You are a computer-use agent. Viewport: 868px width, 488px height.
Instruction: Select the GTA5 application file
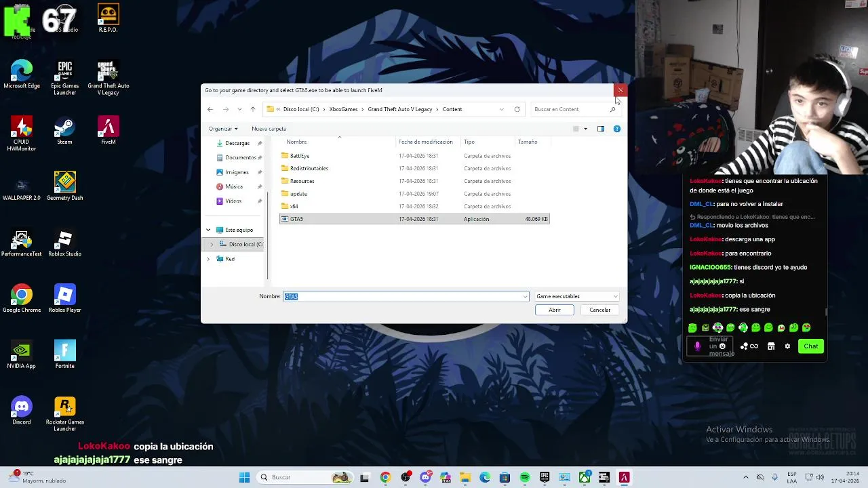tap(414, 219)
